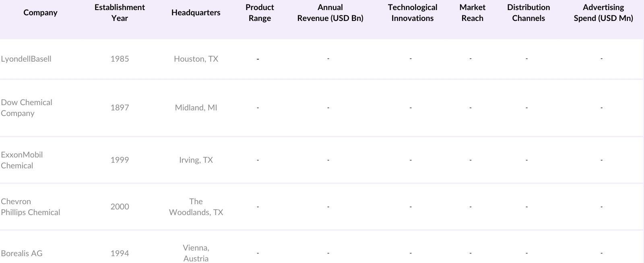Click the Market Reach column header
The image size is (644, 263).
(472, 12)
